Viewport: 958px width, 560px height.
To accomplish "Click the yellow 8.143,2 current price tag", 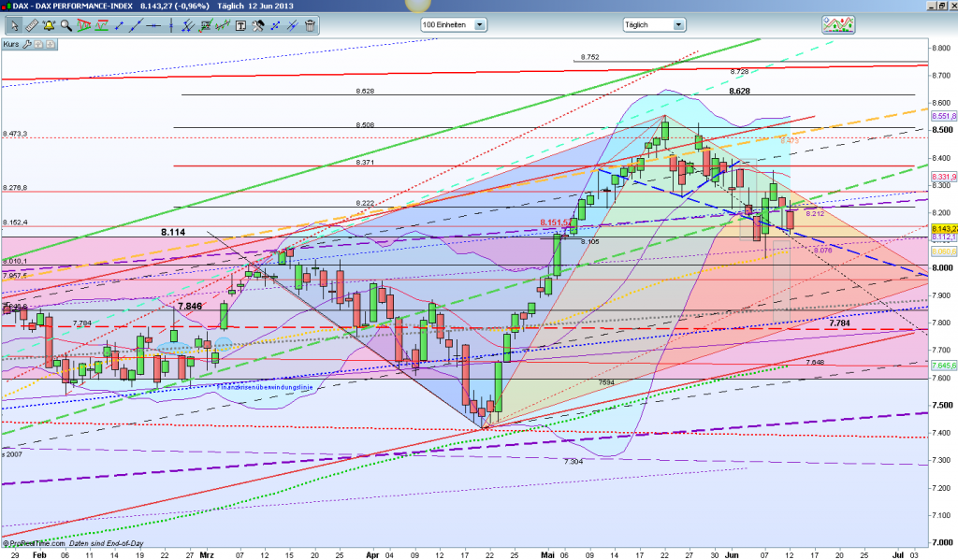I will pyautogui.click(x=944, y=229).
